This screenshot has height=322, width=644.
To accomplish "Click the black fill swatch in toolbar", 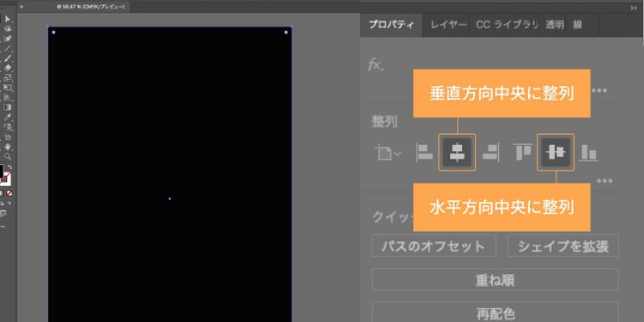I will pos(2,171).
